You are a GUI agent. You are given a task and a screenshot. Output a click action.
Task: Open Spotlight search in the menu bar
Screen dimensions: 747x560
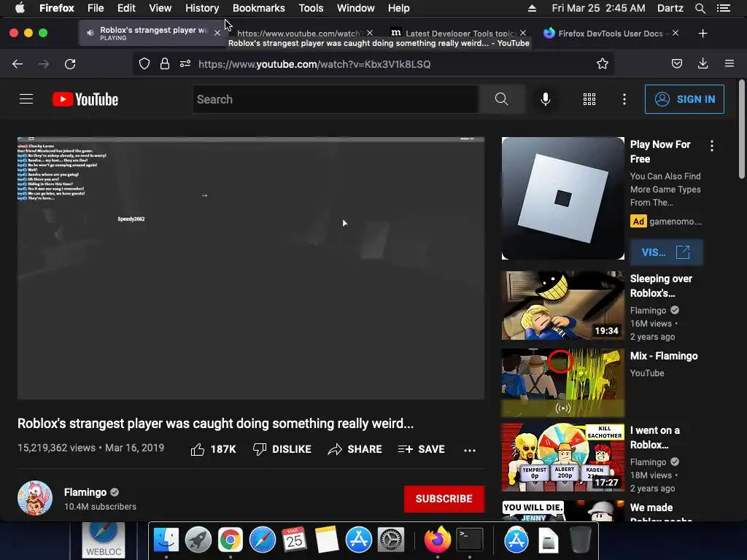point(700,8)
